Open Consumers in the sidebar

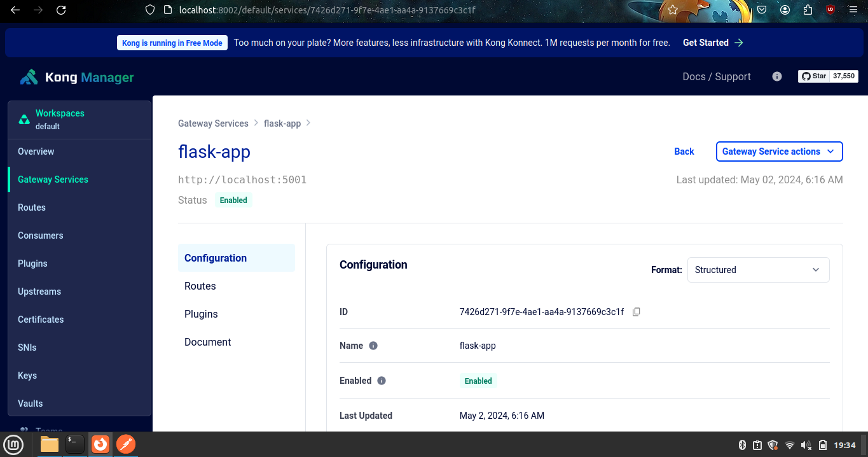(x=79, y=236)
